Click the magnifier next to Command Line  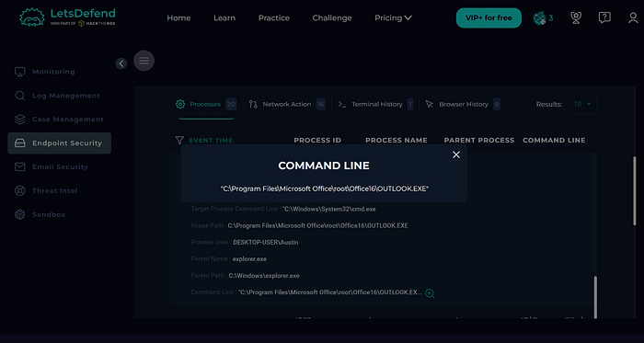[x=430, y=293]
